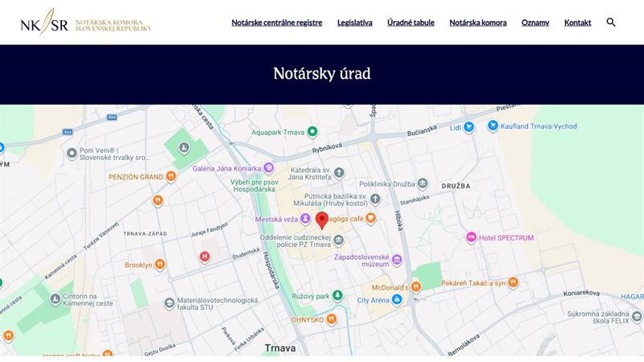Open the Úradné tabule menu item
The height and width of the screenshot is (362, 644).
pyautogui.click(x=411, y=23)
